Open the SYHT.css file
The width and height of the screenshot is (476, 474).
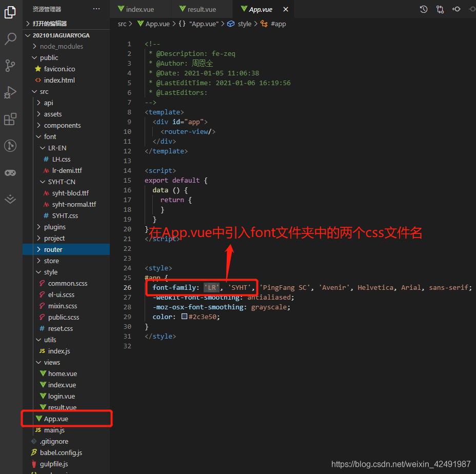(x=66, y=215)
